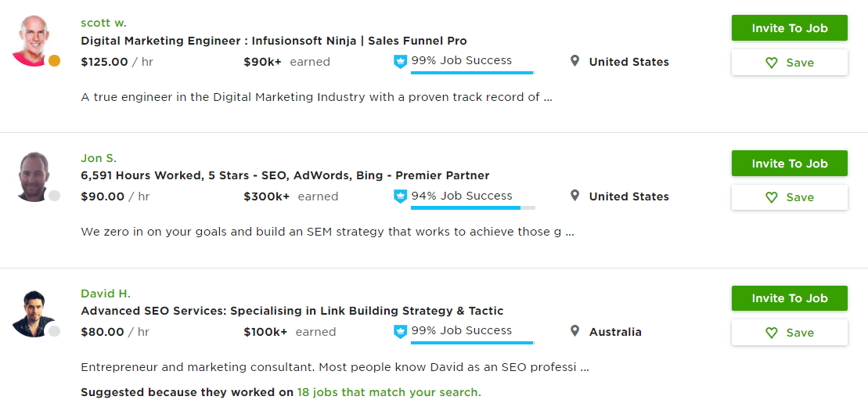Save Jon S. with heart button
Viewport: 868px width, 418px height.
pos(789,197)
